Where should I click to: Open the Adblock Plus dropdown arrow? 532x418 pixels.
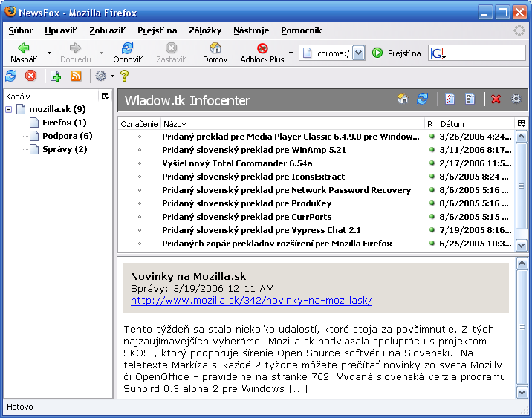click(x=291, y=53)
